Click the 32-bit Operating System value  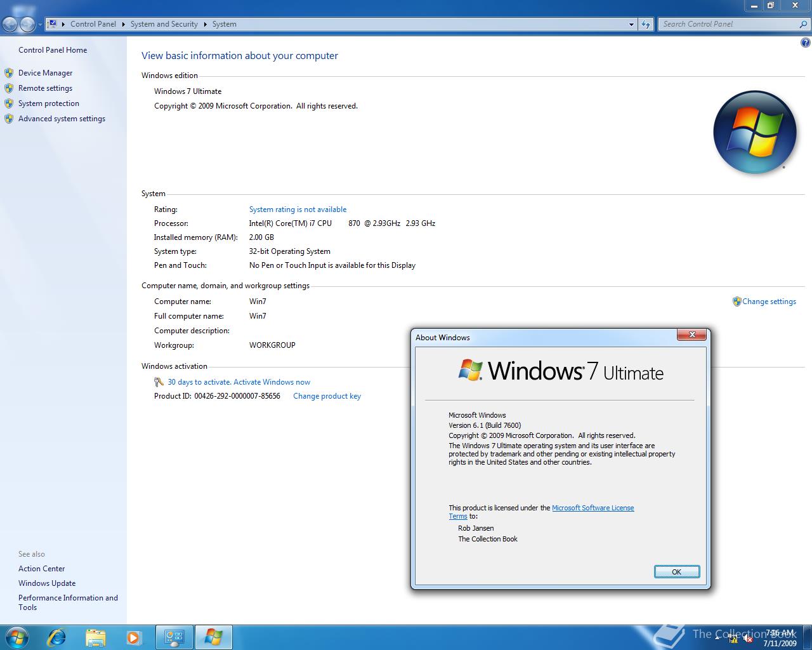point(290,251)
